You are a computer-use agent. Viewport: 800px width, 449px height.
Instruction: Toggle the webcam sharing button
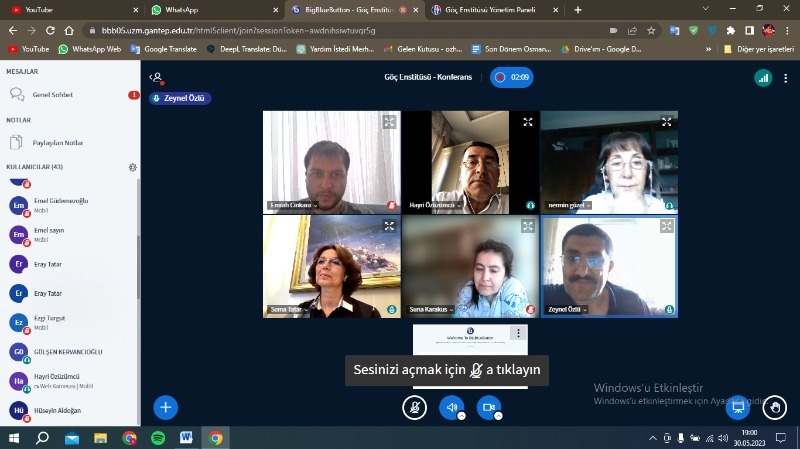click(x=488, y=407)
